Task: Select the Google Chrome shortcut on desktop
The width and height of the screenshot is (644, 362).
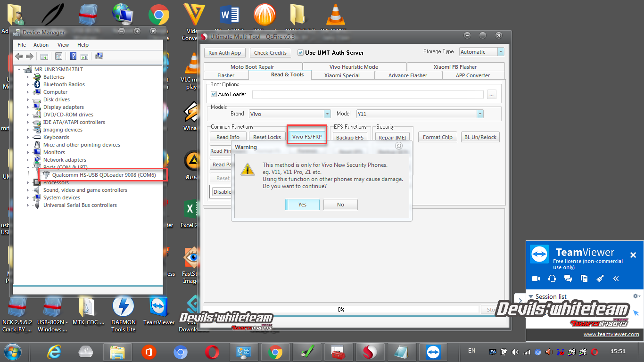Action: (159, 15)
